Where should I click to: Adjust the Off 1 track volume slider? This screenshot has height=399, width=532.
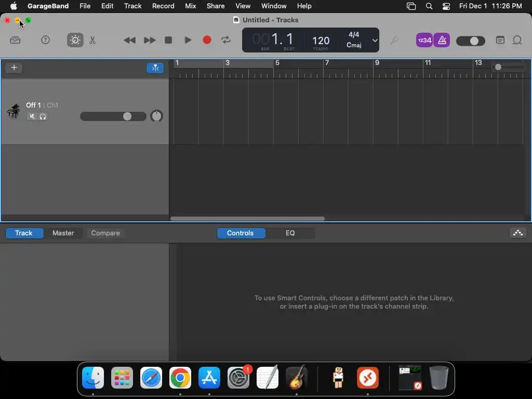point(113,116)
